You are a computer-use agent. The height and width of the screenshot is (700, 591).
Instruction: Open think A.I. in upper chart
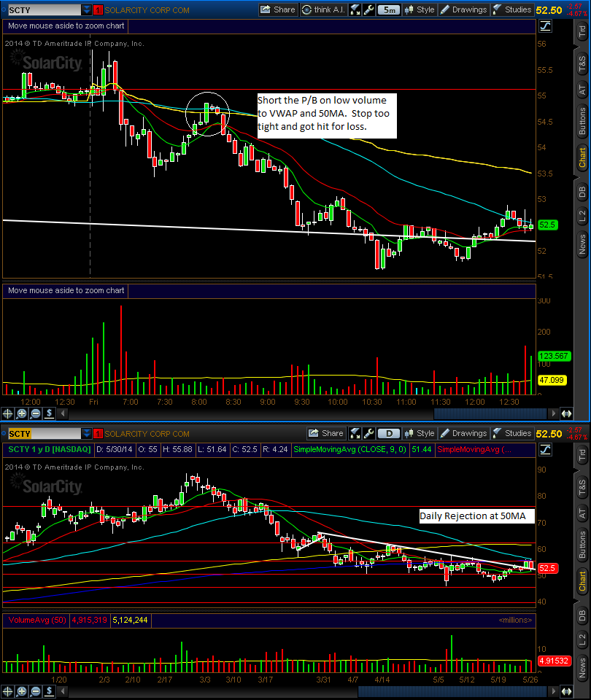[323, 9]
